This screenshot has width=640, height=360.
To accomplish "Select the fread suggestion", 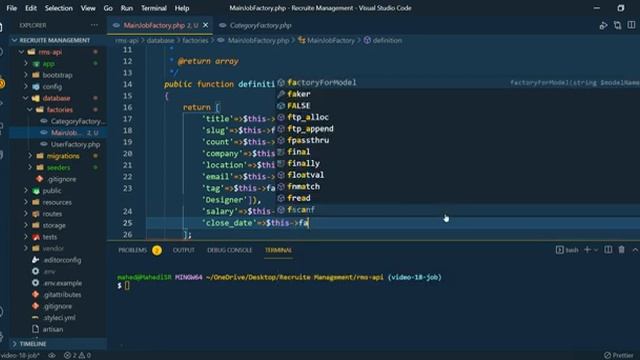I will point(298,198).
